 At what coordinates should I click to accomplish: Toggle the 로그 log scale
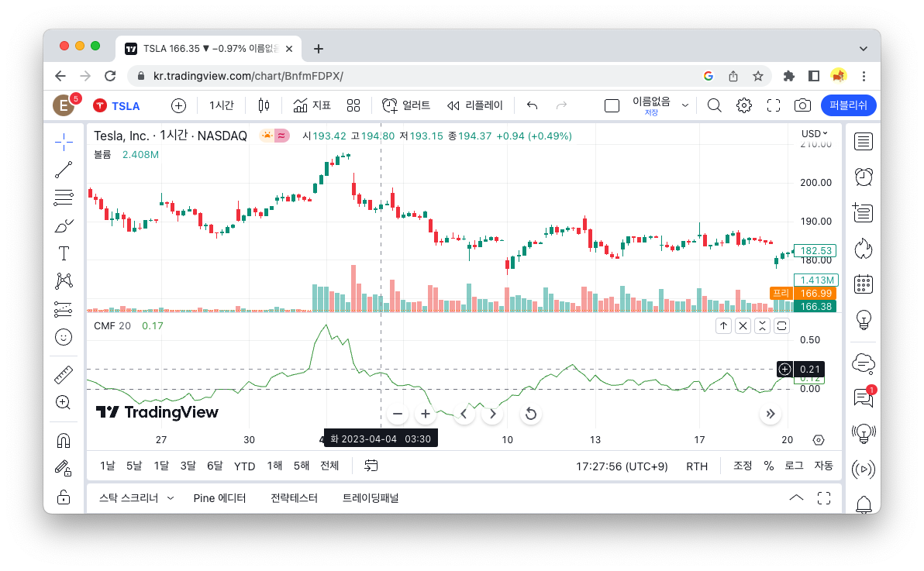[x=794, y=466]
